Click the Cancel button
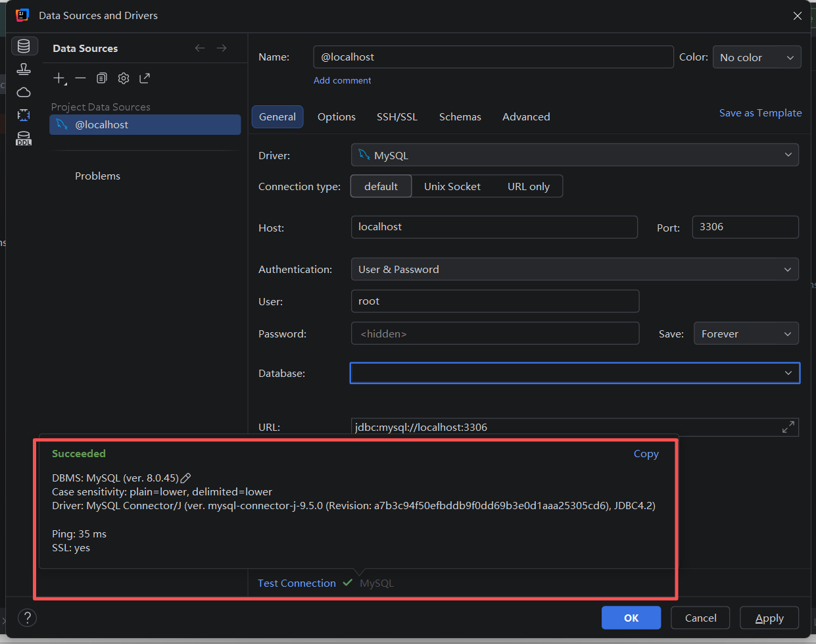Image resolution: width=816 pixels, height=644 pixels. tap(700, 618)
